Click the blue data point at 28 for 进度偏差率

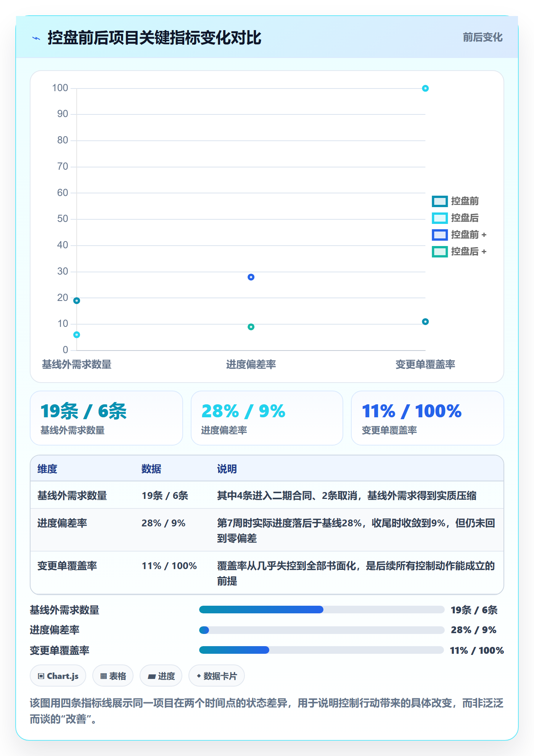click(251, 277)
